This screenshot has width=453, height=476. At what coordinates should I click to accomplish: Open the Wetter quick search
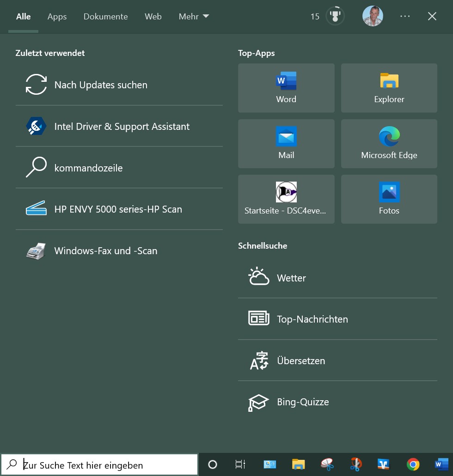click(337, 278)
